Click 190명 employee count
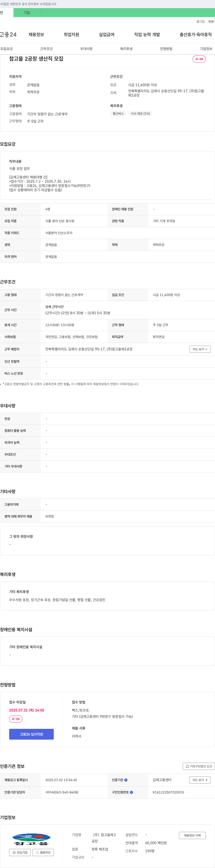This screenshot has height=868, width=215. click(150, 851)
